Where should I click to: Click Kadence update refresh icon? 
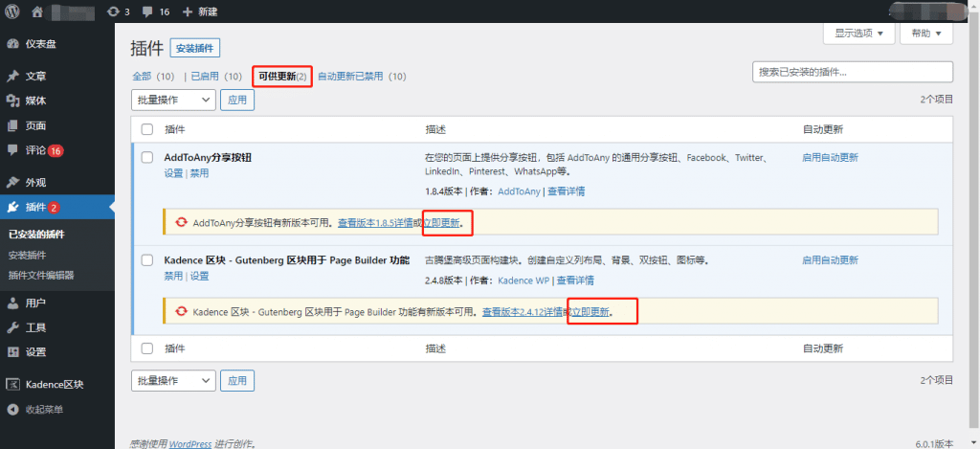tap(182, 311)
